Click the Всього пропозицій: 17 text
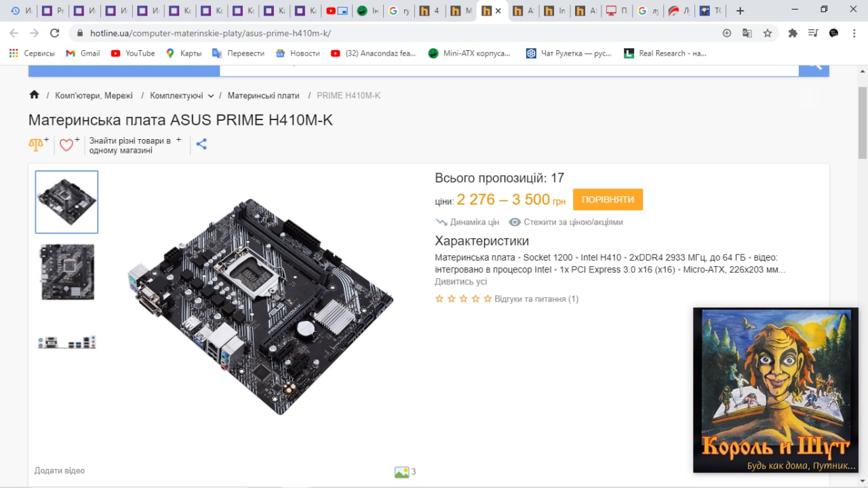Viewport: 868px width, 488px height. coord(499,178)
